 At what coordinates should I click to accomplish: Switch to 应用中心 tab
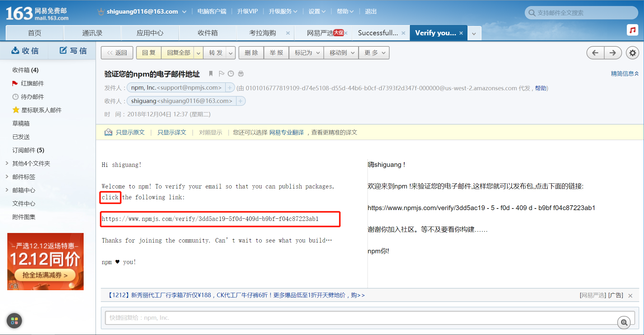coord(150,33)
